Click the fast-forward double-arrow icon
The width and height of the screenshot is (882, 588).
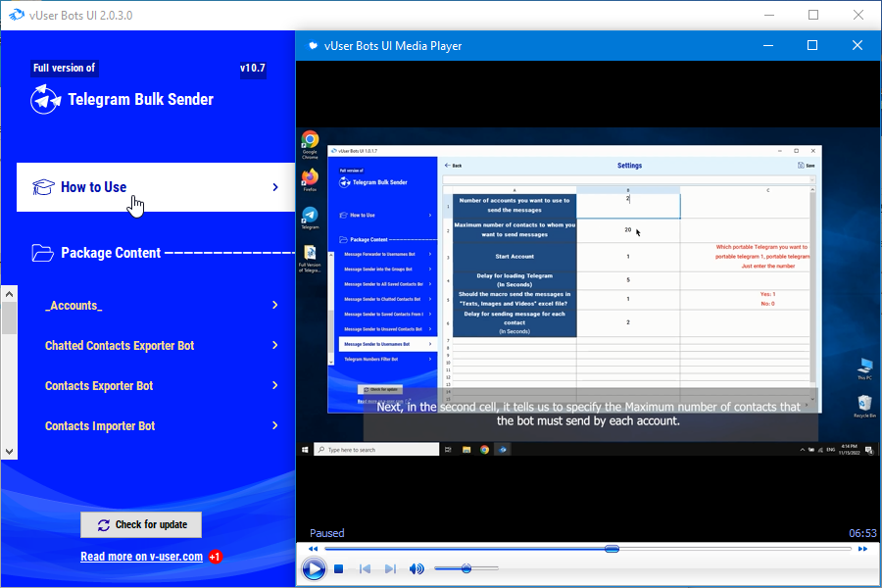pyautogui.click(x=862, y=549)
